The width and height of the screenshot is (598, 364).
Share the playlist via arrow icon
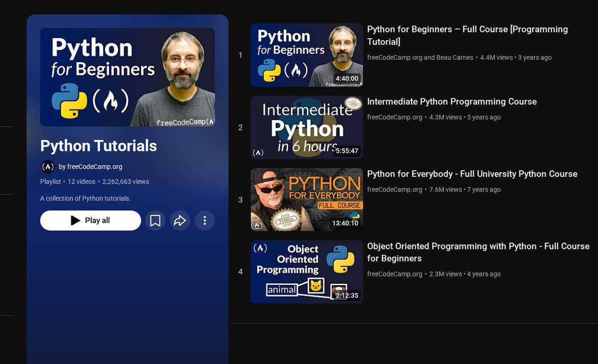[x=180, y=221]
